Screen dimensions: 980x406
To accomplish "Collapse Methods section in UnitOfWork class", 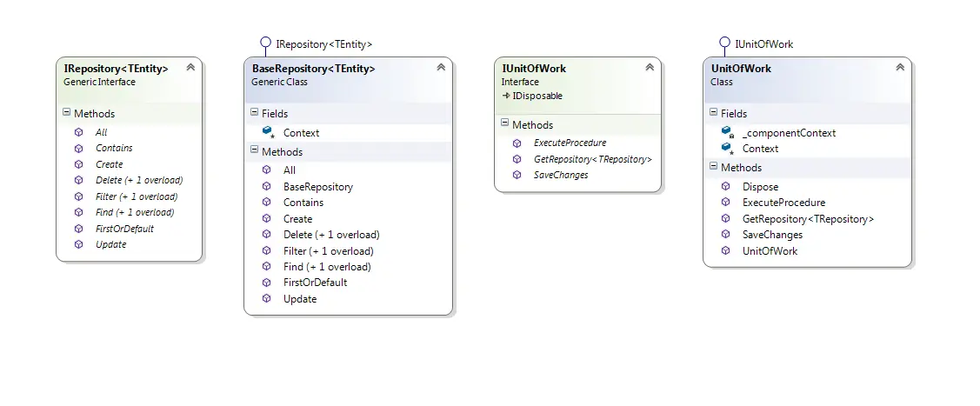I will click(x=714, y=166).
